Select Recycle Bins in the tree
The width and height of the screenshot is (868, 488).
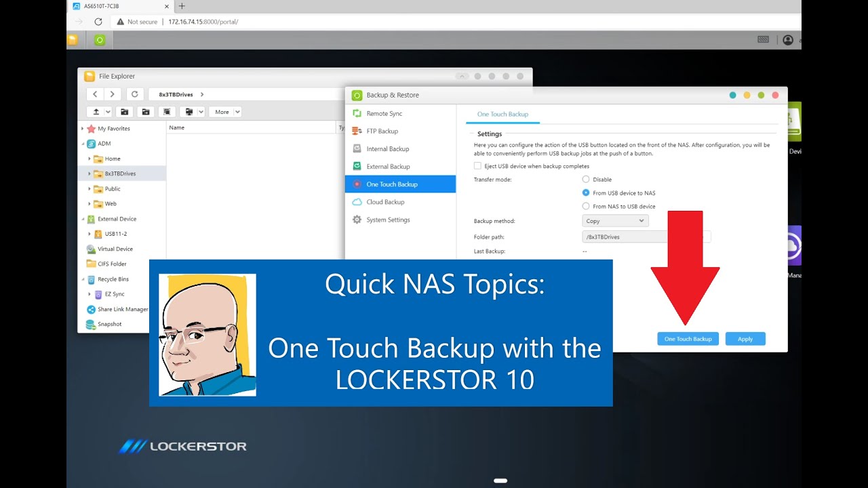pyautogui.click(x=113, y=279)
